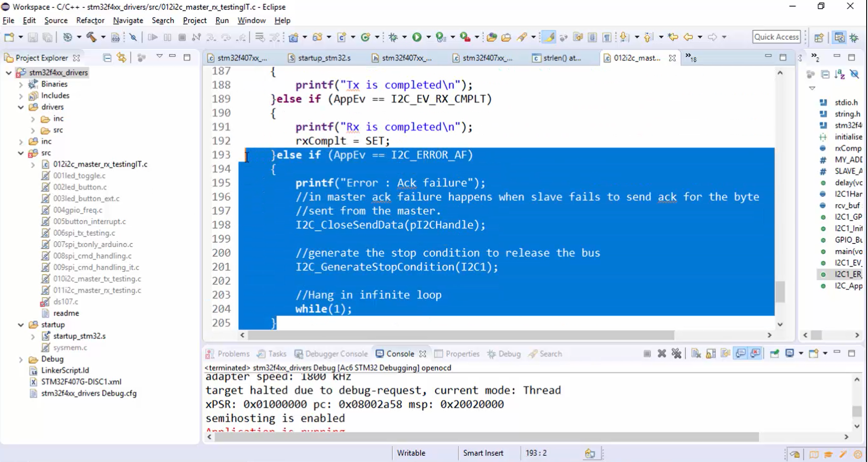Click the Save icon in the toolbar
The image size is (868, 462).
33,37
